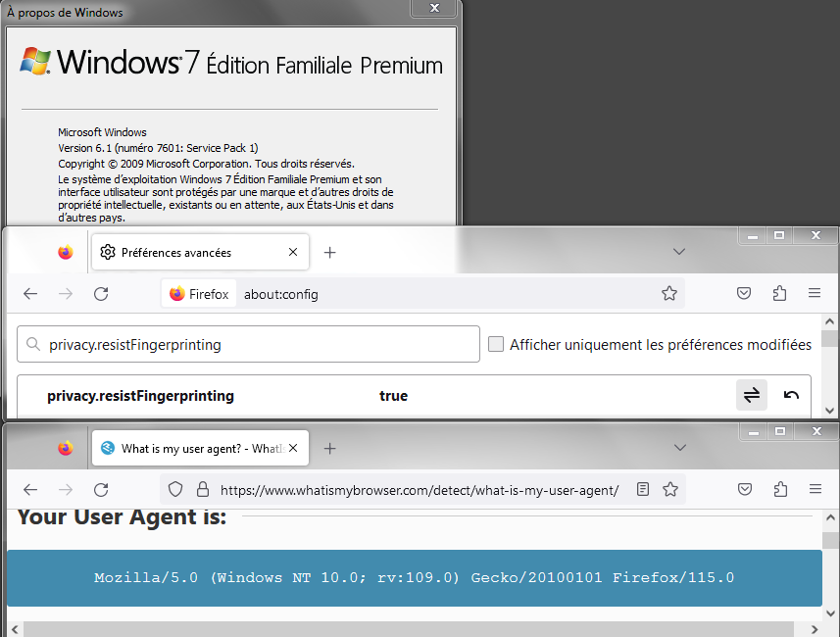Open Pocket in the about:config window

click(x=744, y=294)
